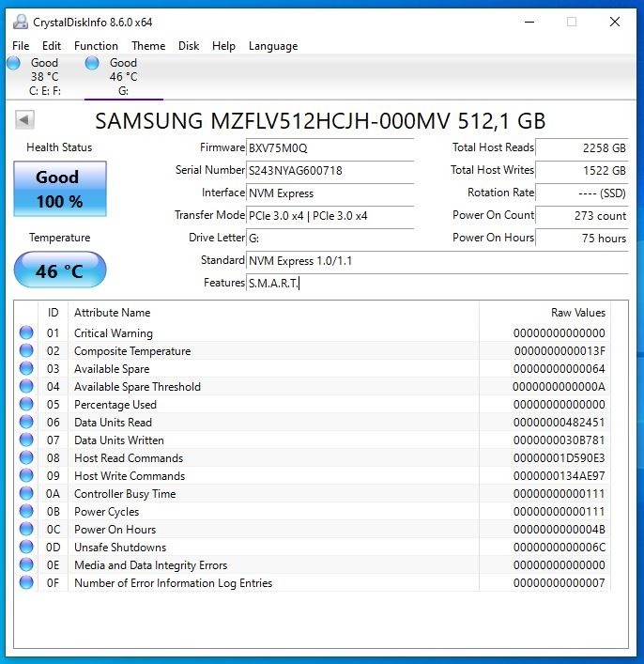Click the status icon for Data Units Read
644x664 pixels.
26,422
